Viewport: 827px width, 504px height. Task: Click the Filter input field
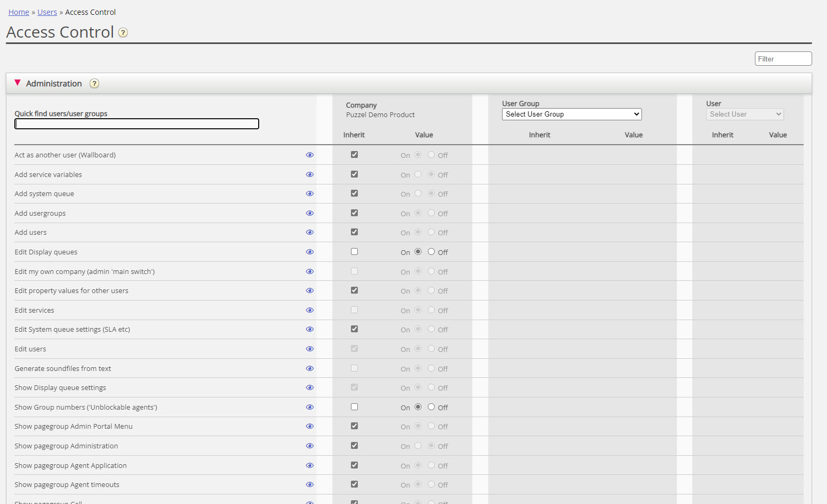(782, 59)
